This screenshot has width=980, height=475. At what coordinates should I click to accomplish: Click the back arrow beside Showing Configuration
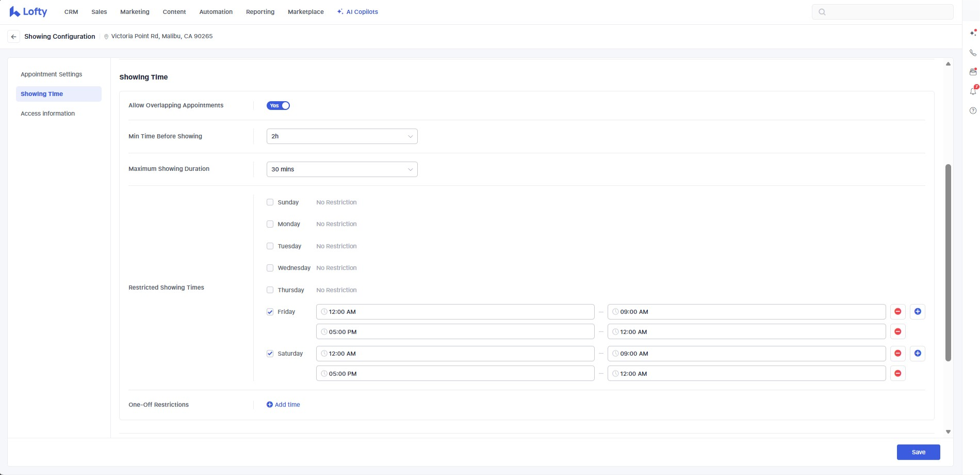(13, 37)
